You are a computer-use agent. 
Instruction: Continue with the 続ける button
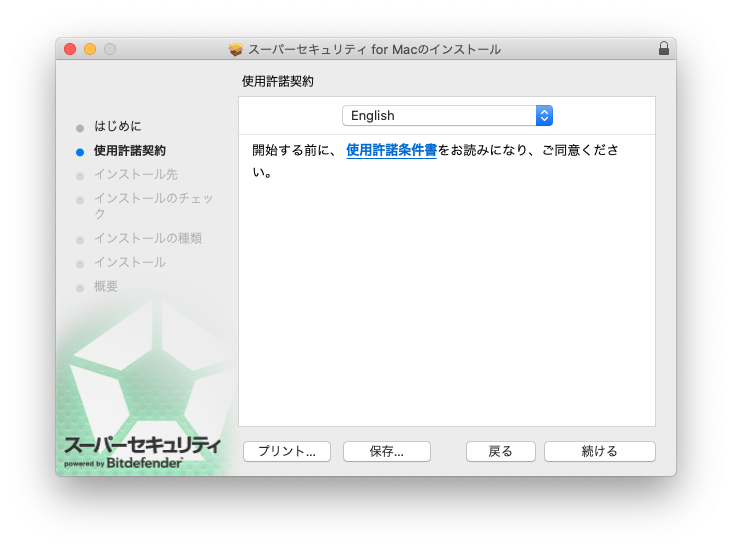[599, 451]
